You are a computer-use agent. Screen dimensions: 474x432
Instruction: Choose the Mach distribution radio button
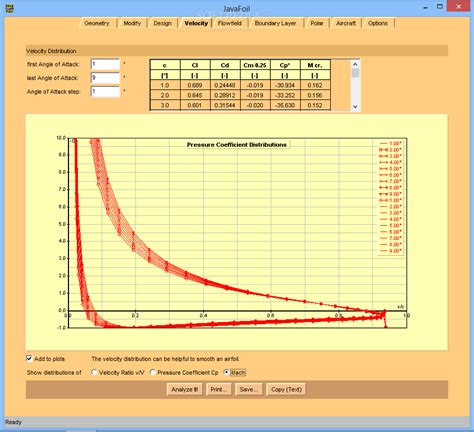[226, 372]
